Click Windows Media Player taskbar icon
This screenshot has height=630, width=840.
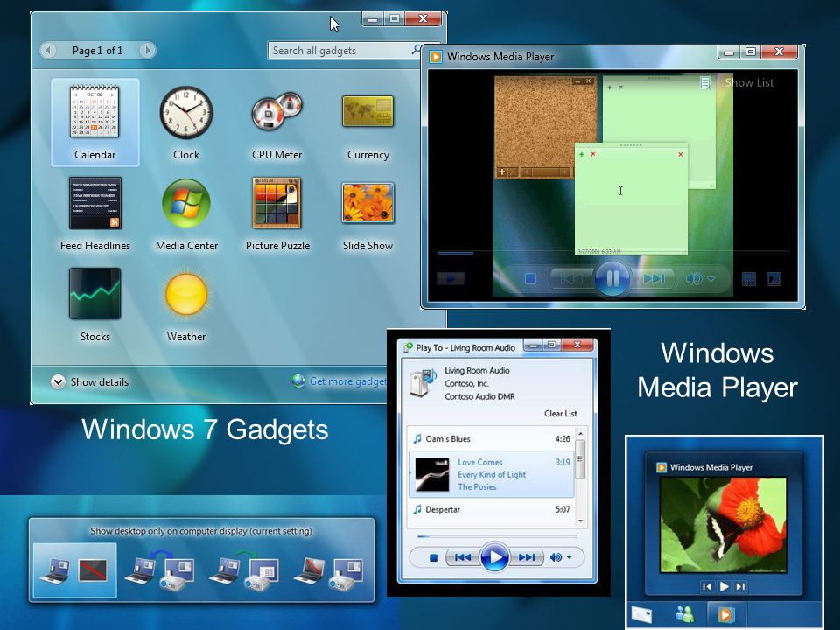pyautogui.click(x=724, y=615)
